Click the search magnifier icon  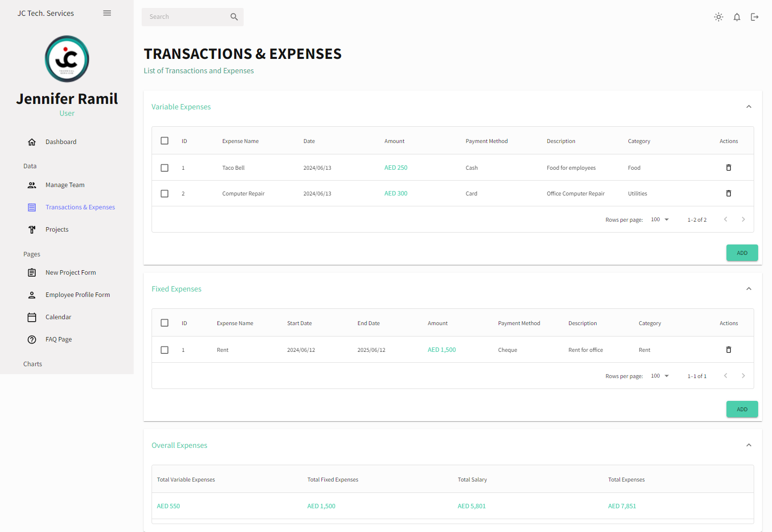234,17
